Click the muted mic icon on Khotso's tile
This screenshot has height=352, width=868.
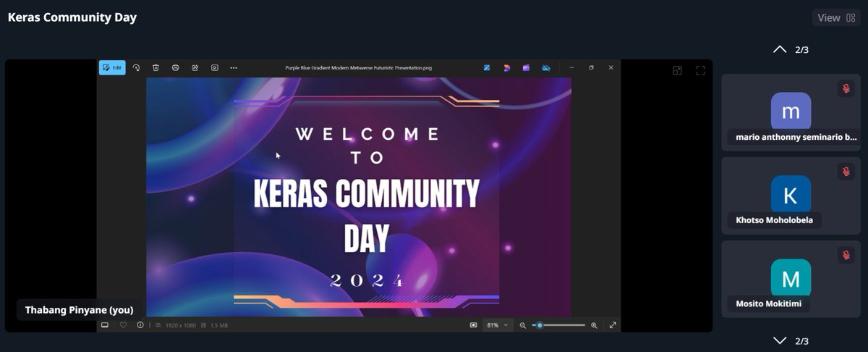tap(846, 172)
